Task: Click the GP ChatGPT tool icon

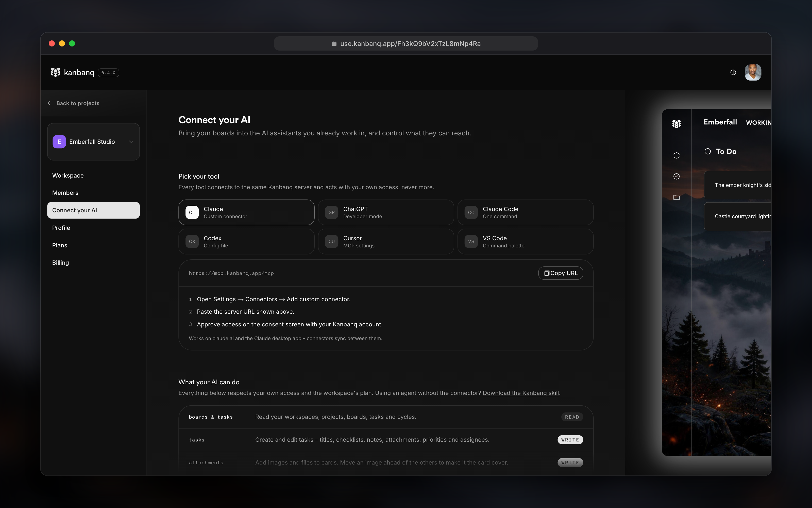Action: coord(331,212)
